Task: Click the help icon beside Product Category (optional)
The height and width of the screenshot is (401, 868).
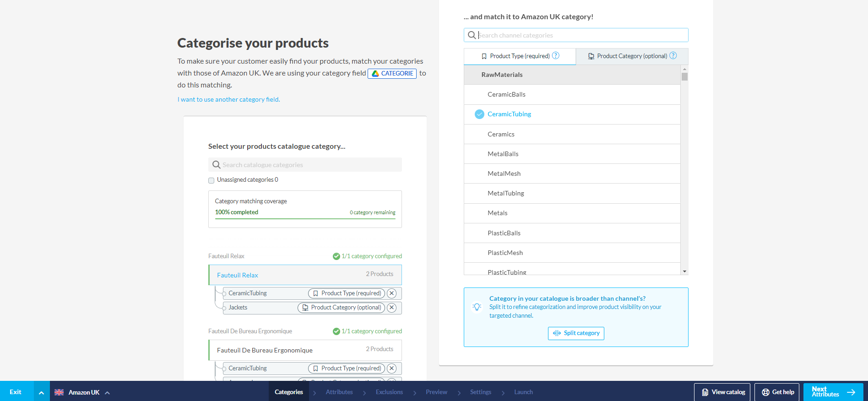Action: point(673,56)
